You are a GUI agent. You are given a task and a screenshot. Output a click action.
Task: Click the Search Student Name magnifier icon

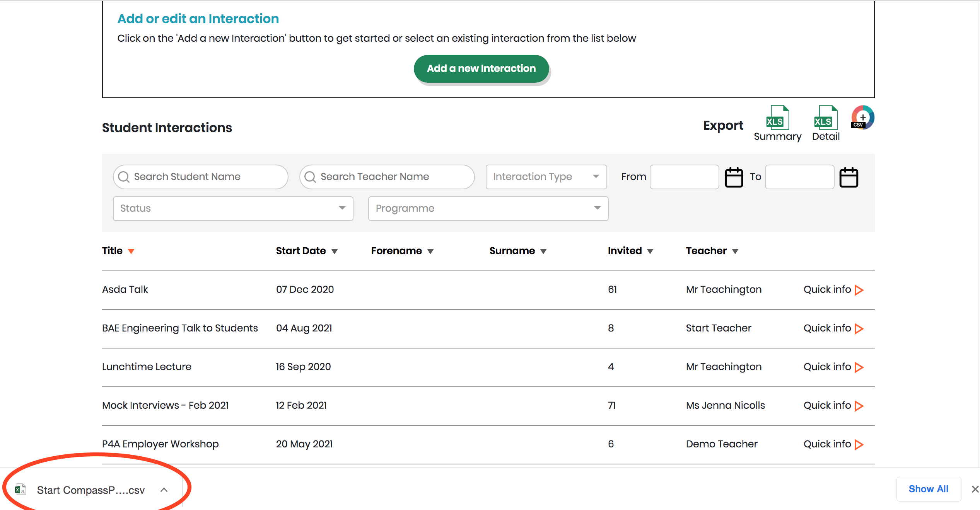(x=124, y=177)
